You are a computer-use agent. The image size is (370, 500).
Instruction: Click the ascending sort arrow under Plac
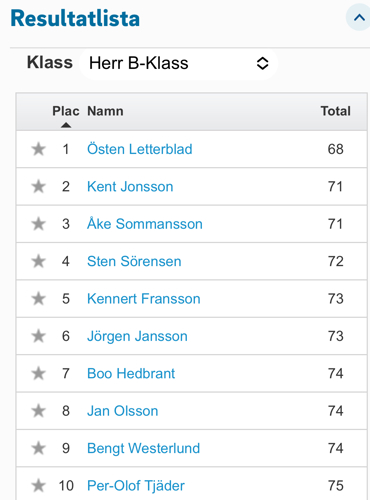(x=66, y=125)
